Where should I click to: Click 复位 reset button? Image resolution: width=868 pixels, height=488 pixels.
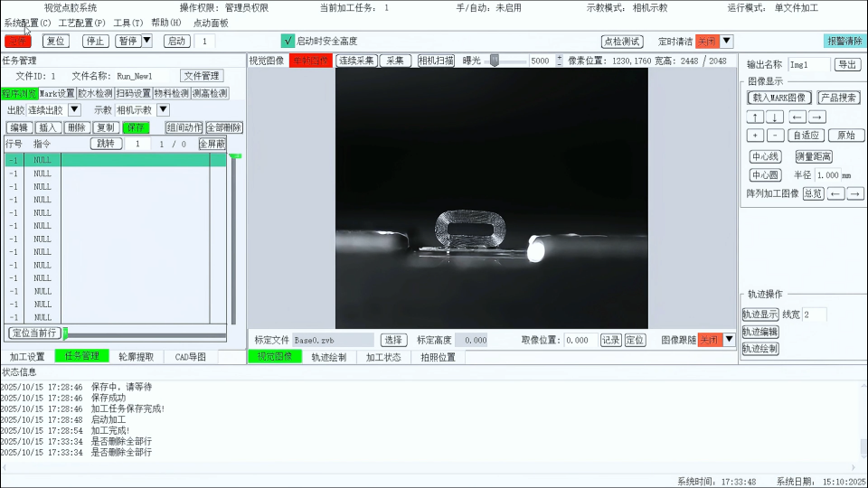[x=56, y=41]
